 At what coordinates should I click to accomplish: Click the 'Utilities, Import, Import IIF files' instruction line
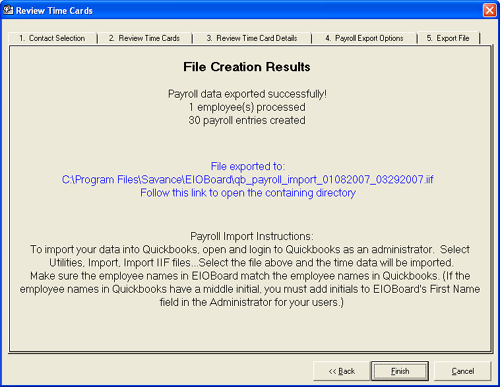coord(251,263)
